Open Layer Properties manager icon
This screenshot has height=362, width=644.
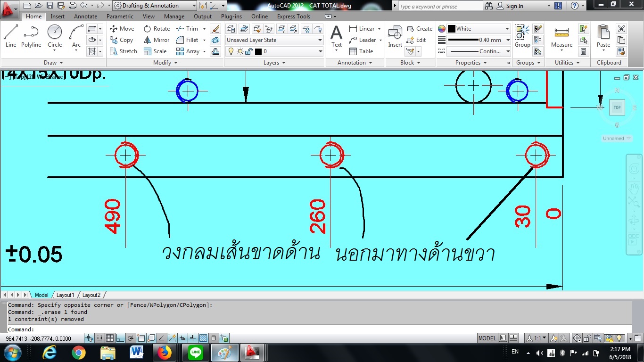231,29
